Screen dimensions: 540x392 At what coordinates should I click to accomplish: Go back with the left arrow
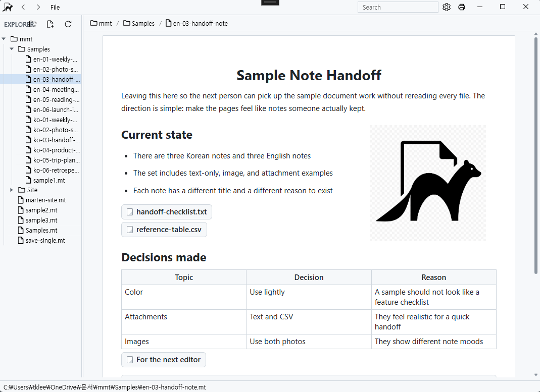pos(23,7)
